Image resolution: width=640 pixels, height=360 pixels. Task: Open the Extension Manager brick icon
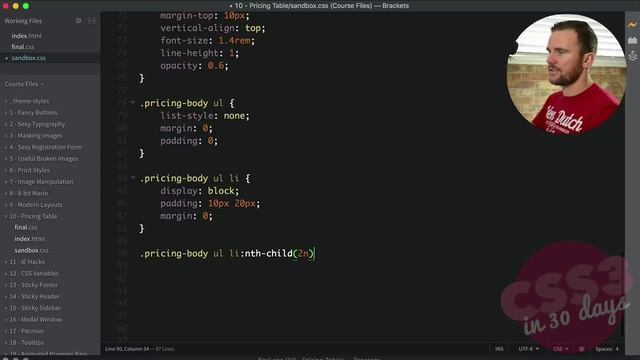[x=632, y=40]
